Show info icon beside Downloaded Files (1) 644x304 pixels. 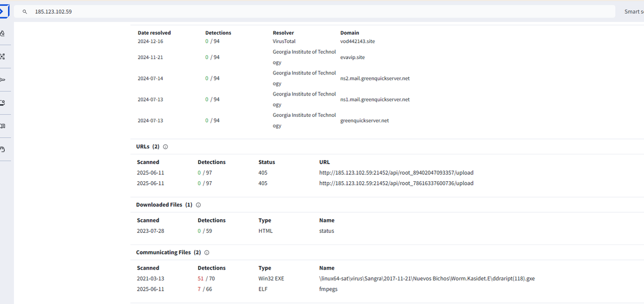(x=199, y=205)
